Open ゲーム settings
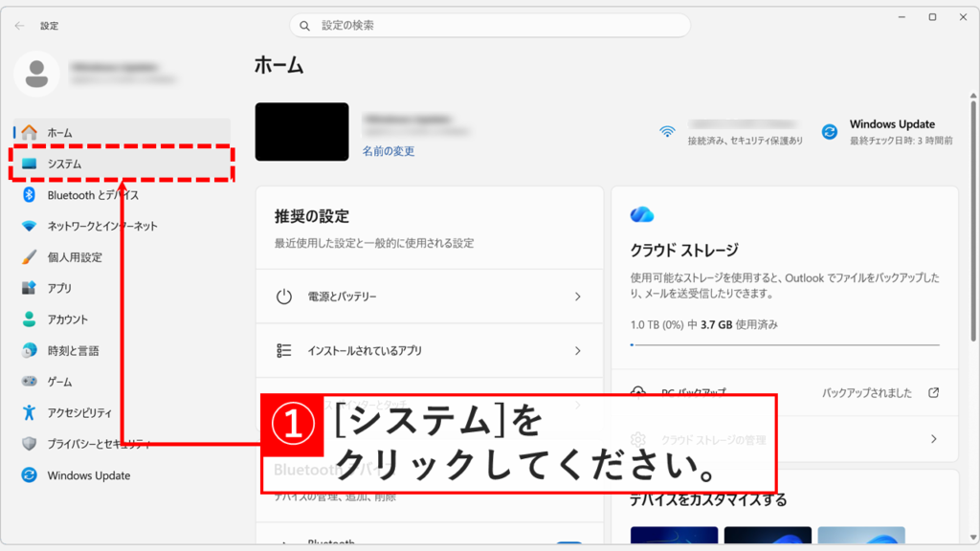The width and height of the screenshot is (980, 551). click(x=60, y=382)
